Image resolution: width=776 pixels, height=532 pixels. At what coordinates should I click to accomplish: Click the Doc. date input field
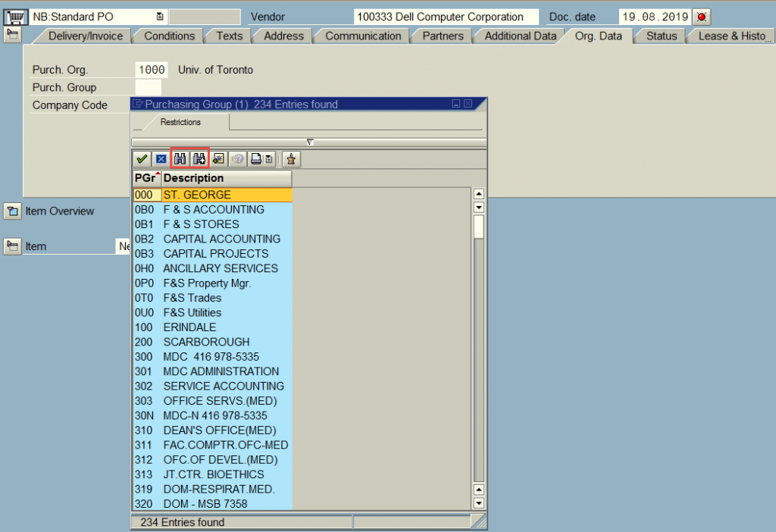(653, 17)
